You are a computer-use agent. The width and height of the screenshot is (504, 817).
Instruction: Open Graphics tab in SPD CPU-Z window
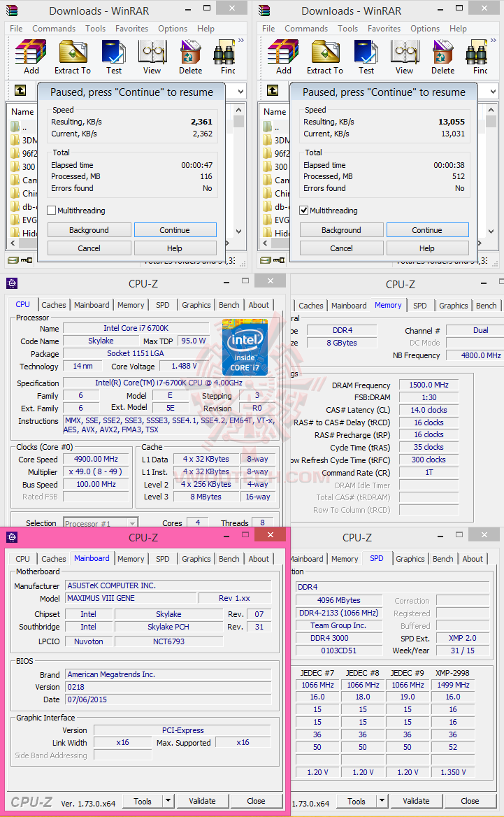410,559
